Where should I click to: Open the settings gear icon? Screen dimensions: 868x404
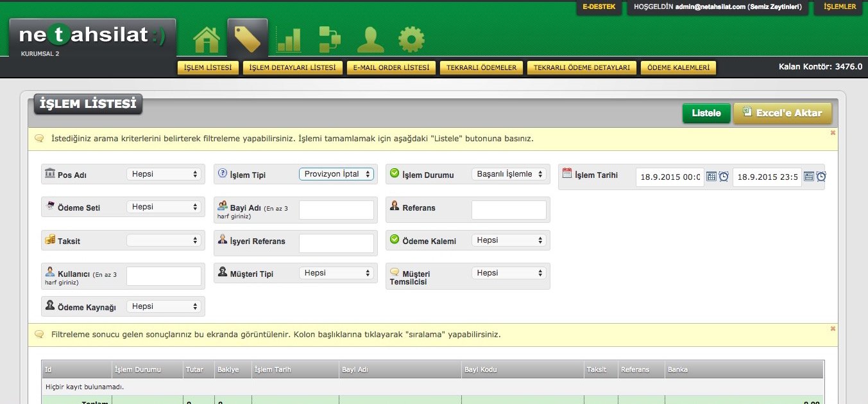411,39
